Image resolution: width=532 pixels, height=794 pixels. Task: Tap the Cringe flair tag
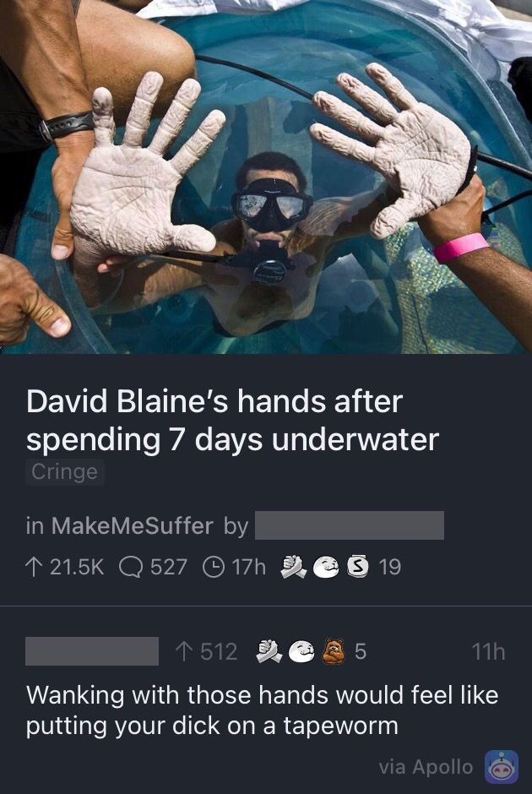point(65,472)
